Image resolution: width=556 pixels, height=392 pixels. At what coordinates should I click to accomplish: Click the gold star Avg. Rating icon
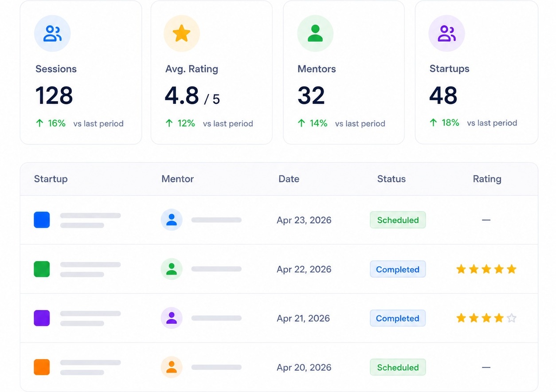coord(182,33)
